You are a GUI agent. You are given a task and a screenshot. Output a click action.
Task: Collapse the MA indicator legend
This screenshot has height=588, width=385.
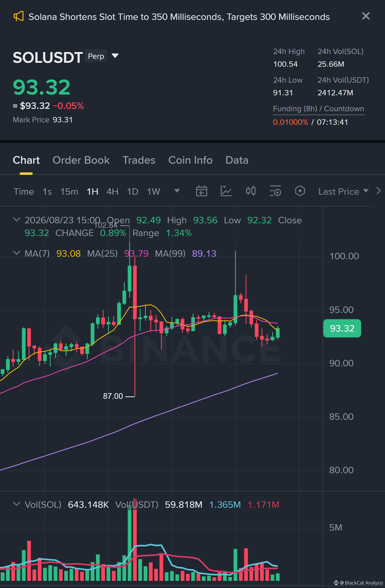[16, 253]
